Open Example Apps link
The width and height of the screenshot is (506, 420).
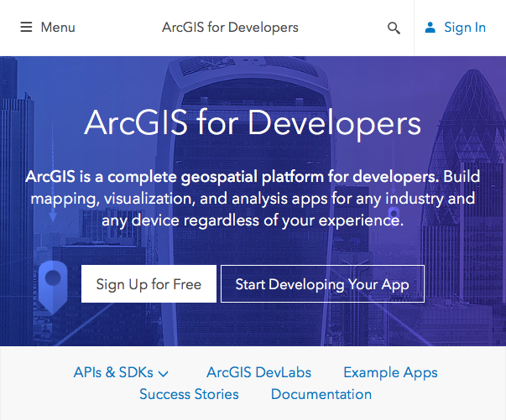pyautogui.click(x=390, y=372)
